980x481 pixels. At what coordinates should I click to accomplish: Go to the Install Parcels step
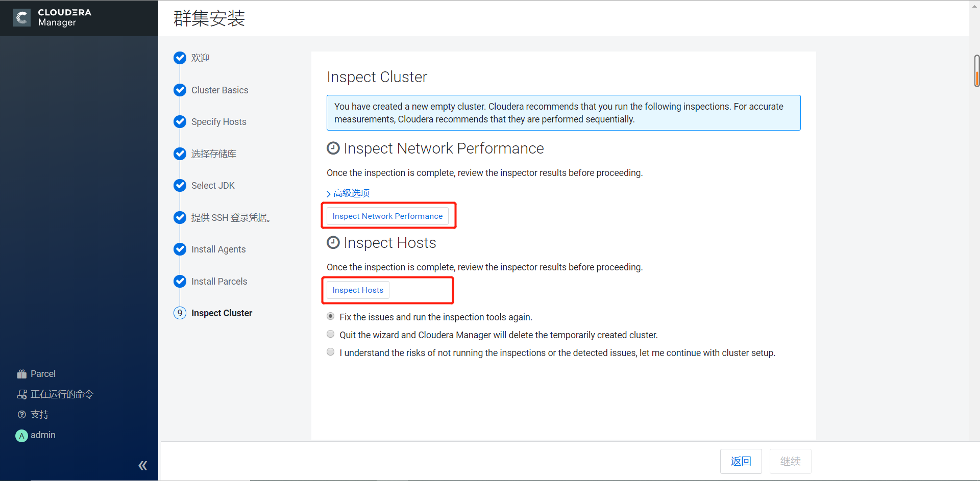pyautogui.click(x=219, y=282)
